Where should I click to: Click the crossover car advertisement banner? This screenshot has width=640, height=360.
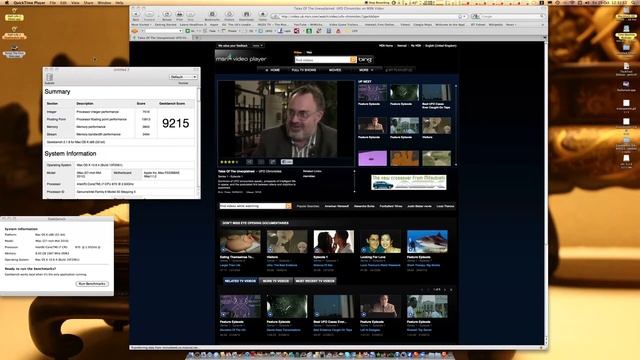tap(409, 182)
